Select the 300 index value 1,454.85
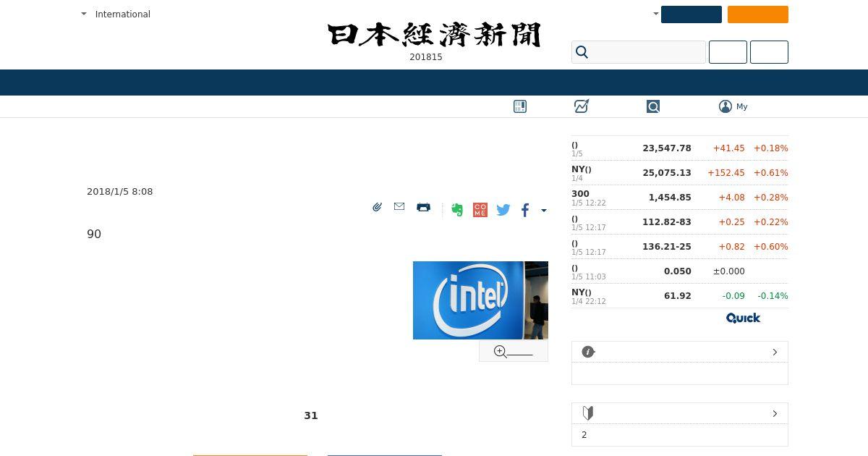The image size is (868, 456). (x=670, y=198)
